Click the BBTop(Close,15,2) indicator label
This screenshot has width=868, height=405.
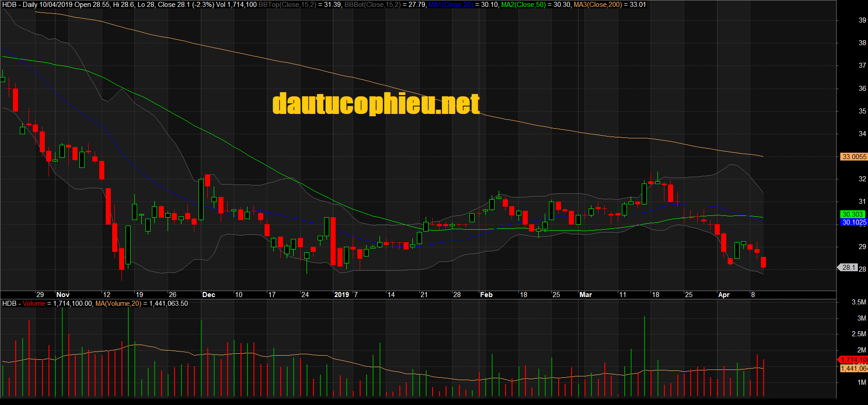tap(287, 5)
